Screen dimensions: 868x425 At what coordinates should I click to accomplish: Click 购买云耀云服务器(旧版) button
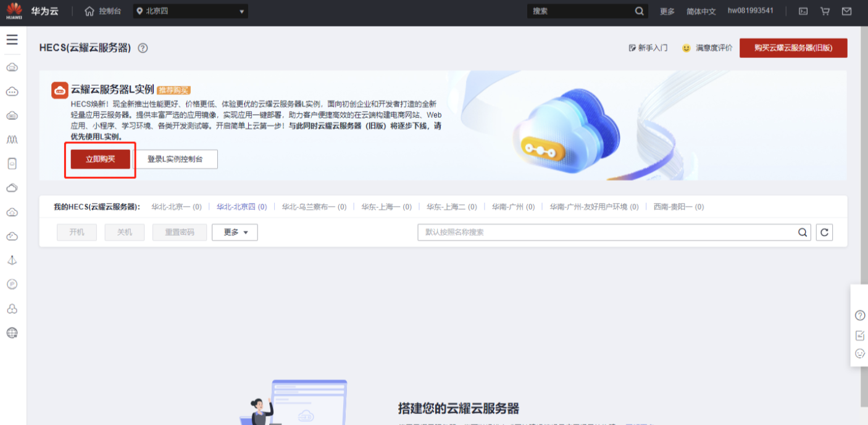point(793,48)
